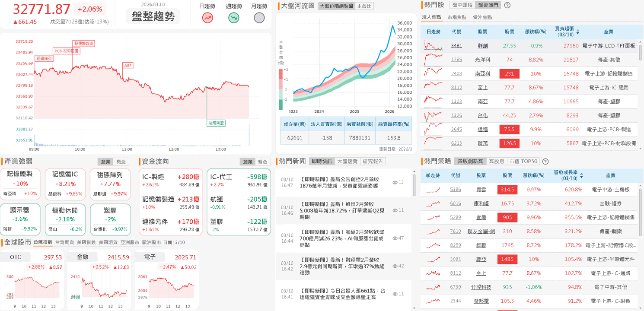Open the help icon beside 市值 TOP50
Image resolution: width=644 pixels, height=311 pixels.
pyautogui.click(x=545, y=161)
